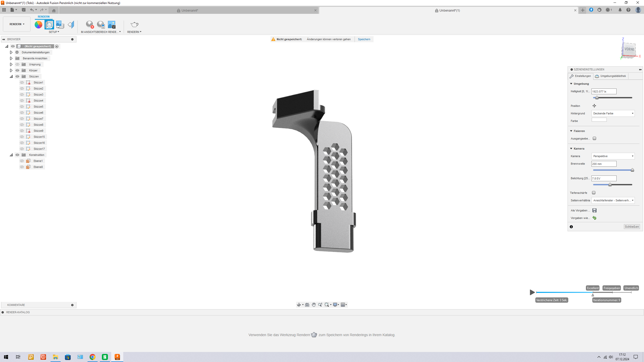Capture the rendered image with the save icon
Viewport: 644px width, 362px height.
(x=111, y=25)
